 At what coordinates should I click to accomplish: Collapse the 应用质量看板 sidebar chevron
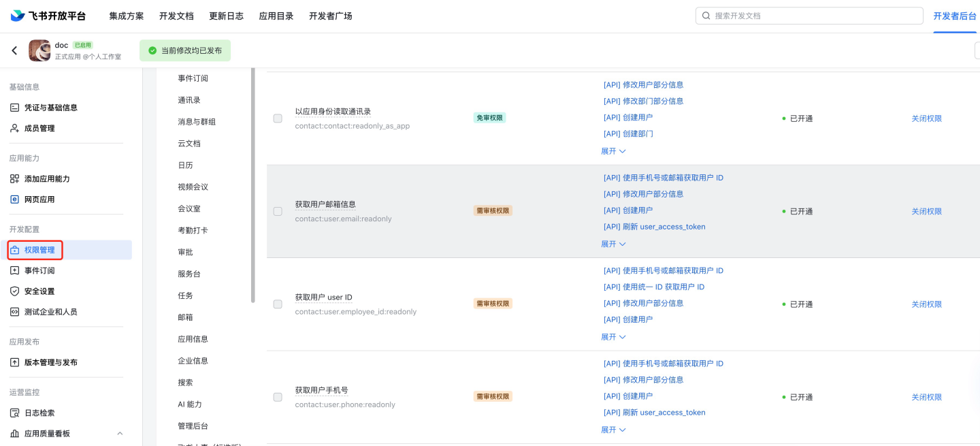coord(120,434)
